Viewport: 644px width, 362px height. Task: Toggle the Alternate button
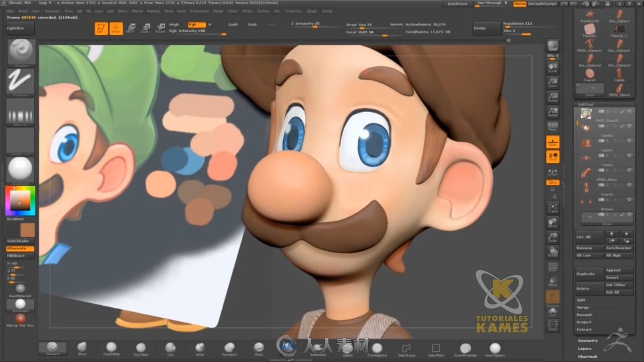tap(20, 249)
